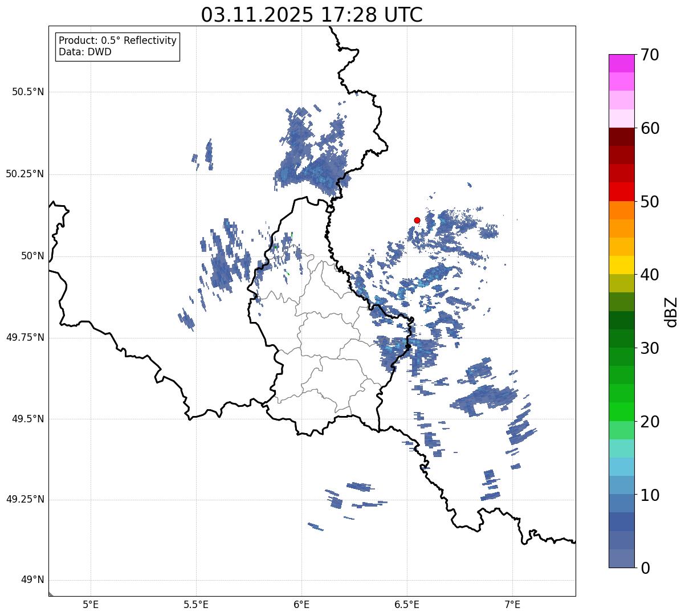The image size is (685, 616).
Task: Click the colorbar tick label 40
Action: point(650,275)
